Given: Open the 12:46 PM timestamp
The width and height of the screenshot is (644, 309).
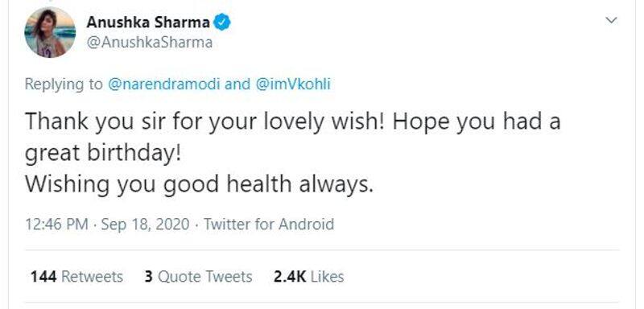Looking at the screenshot, I should pyautogui.click(x=56, y=225).
